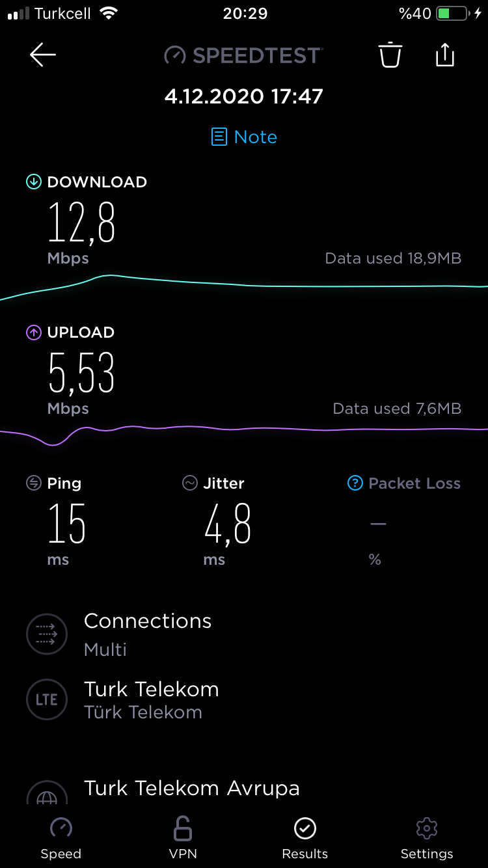Tap the Turk Telekom Avrupa server row
The width and height of the screenshot is (488, 868).
pos(244,790)
